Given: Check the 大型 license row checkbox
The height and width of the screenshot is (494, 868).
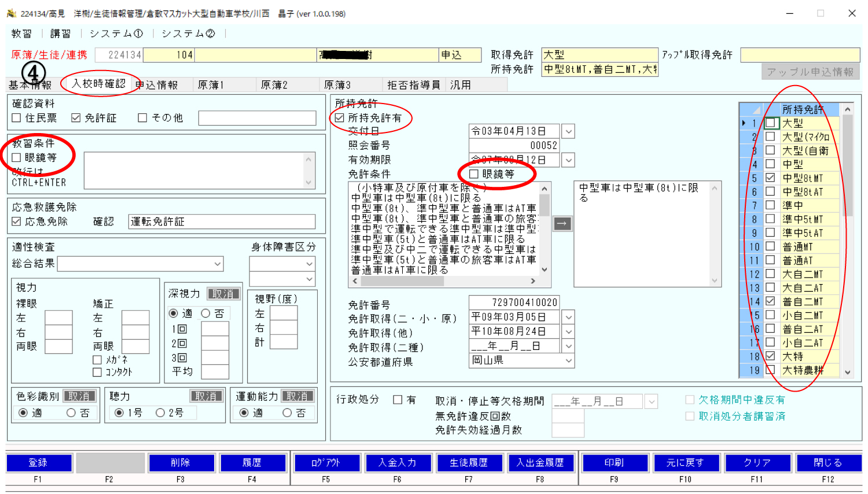Looking at the screenshot, I should pos(770,123).
